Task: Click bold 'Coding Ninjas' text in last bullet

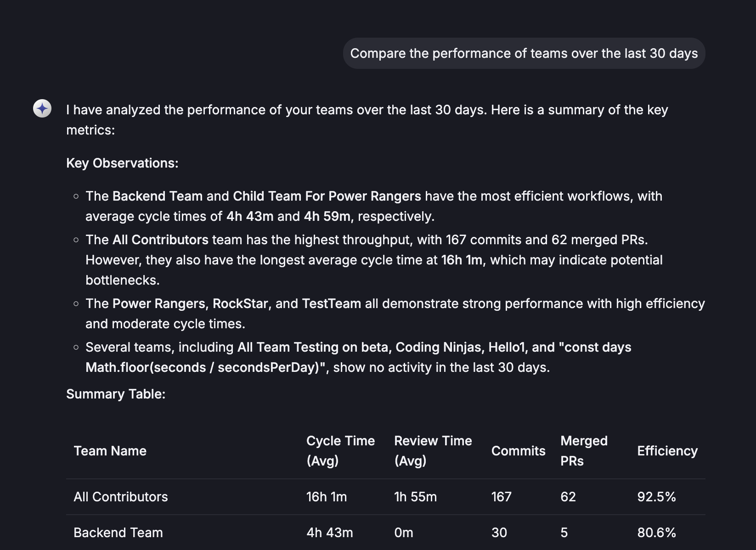Action: 438,347
